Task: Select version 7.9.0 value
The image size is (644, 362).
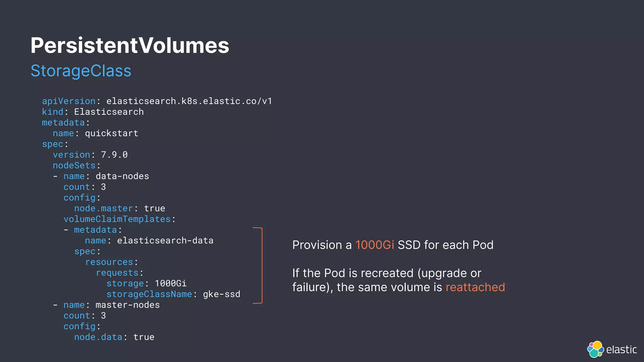Action: [114, 155]
